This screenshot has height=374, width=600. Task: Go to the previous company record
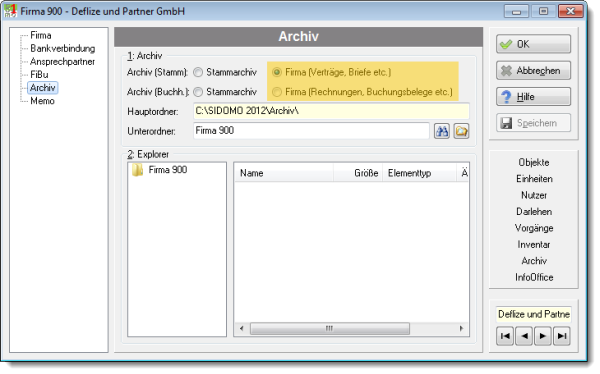tap(524, 336)
